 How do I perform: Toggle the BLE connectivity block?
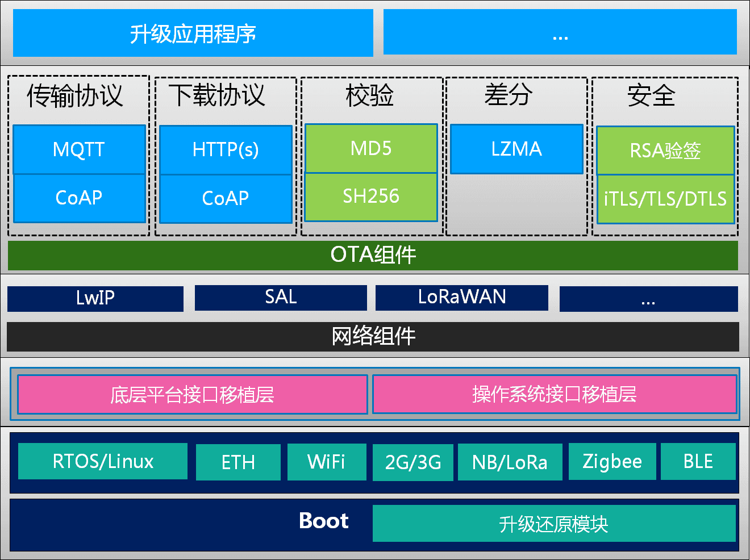[698, 462]
